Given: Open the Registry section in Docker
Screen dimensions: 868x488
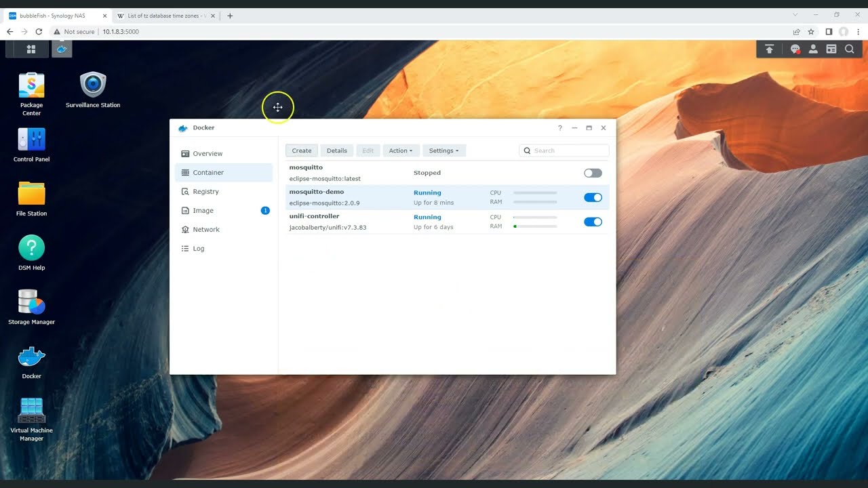Looking at the screenshot, I should 224,192.
